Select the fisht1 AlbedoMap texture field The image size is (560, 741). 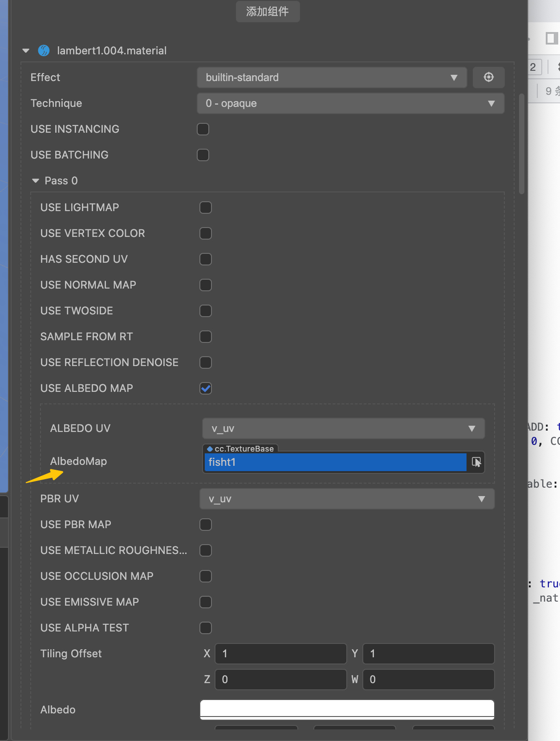tap(335, 462)
